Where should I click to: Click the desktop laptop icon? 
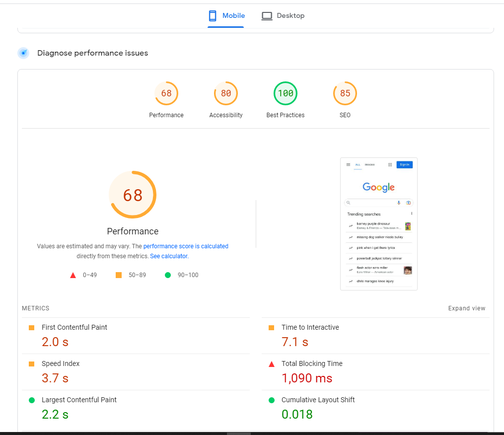pos(267,16)
